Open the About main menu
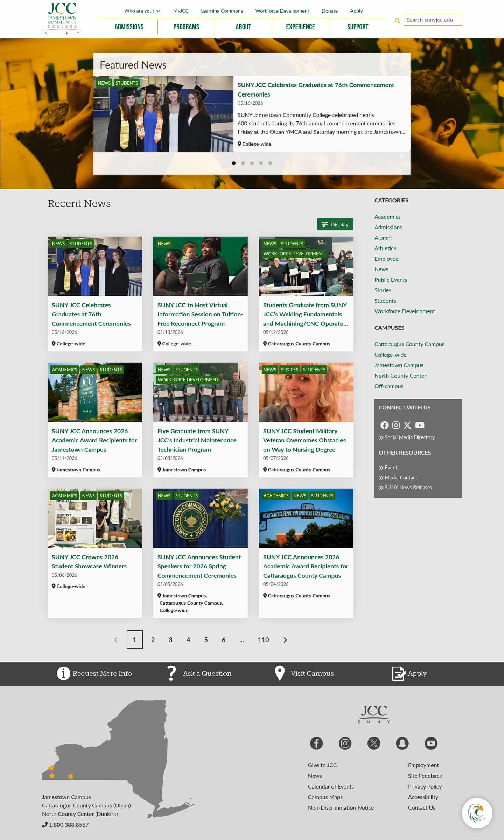 243,27
